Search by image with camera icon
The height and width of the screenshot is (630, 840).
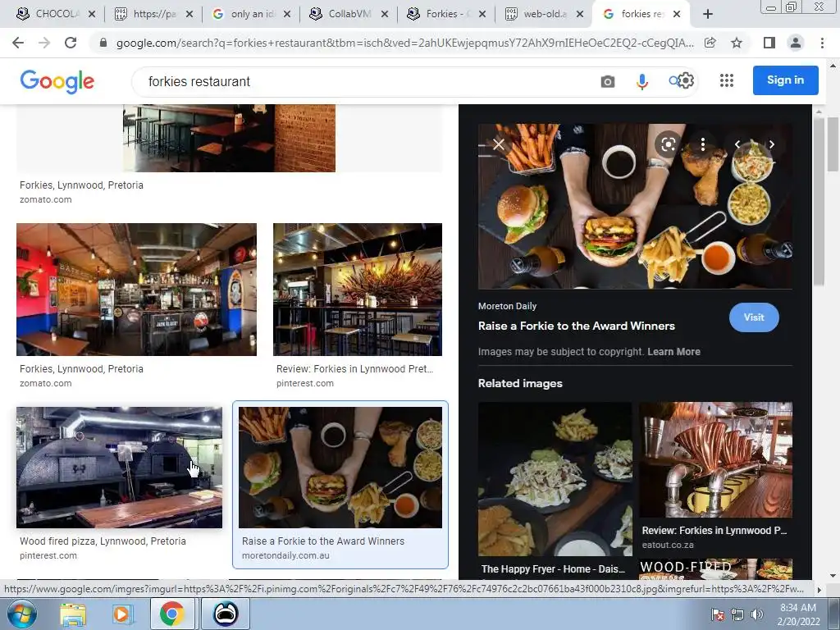point(608,81)
